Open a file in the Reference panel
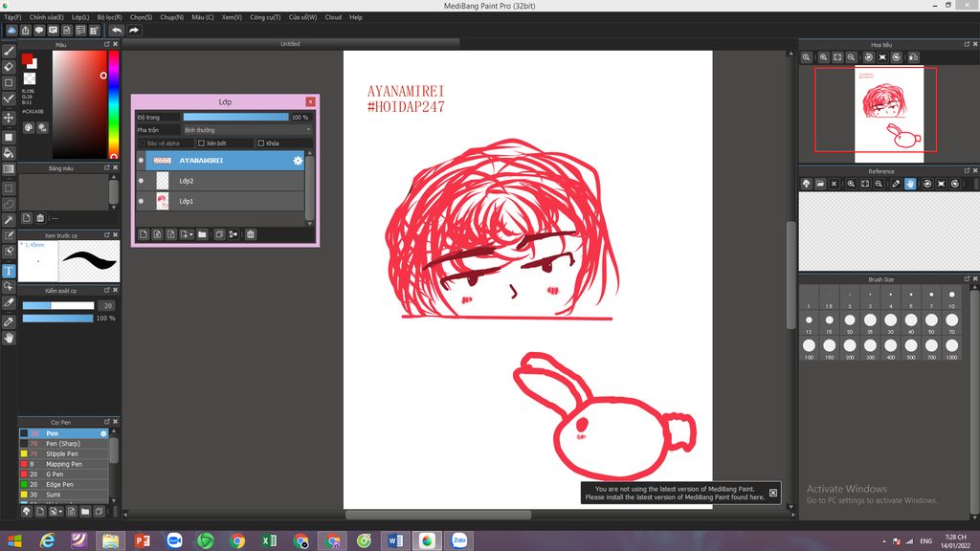980x551 pixels. [820, 184]
